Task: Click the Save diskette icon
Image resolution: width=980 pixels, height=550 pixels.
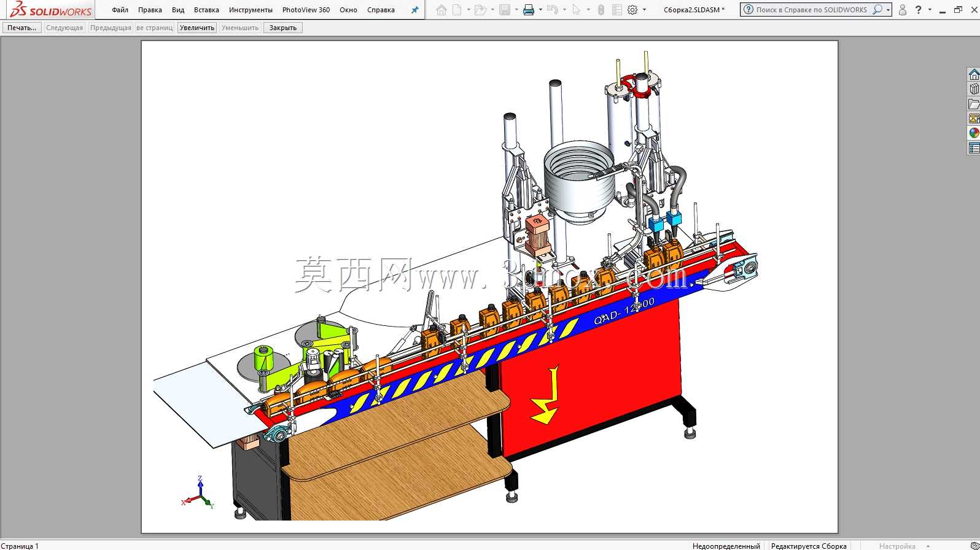Action: point(505,10)
